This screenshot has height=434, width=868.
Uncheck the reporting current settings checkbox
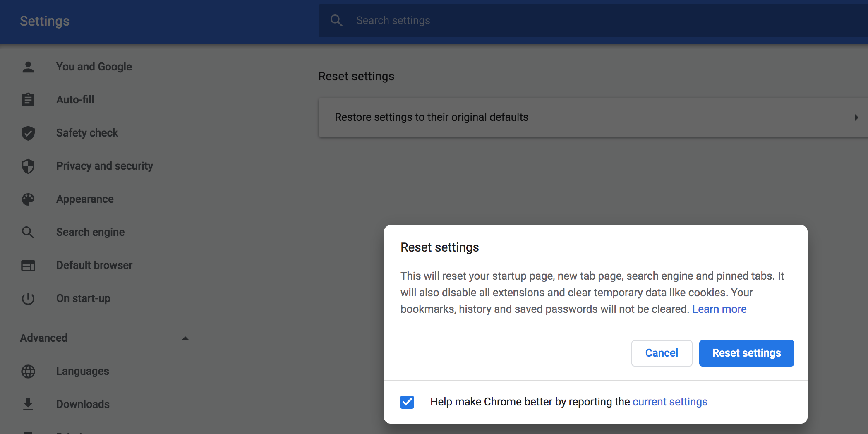pyautogui.click(x=407, y=401)
